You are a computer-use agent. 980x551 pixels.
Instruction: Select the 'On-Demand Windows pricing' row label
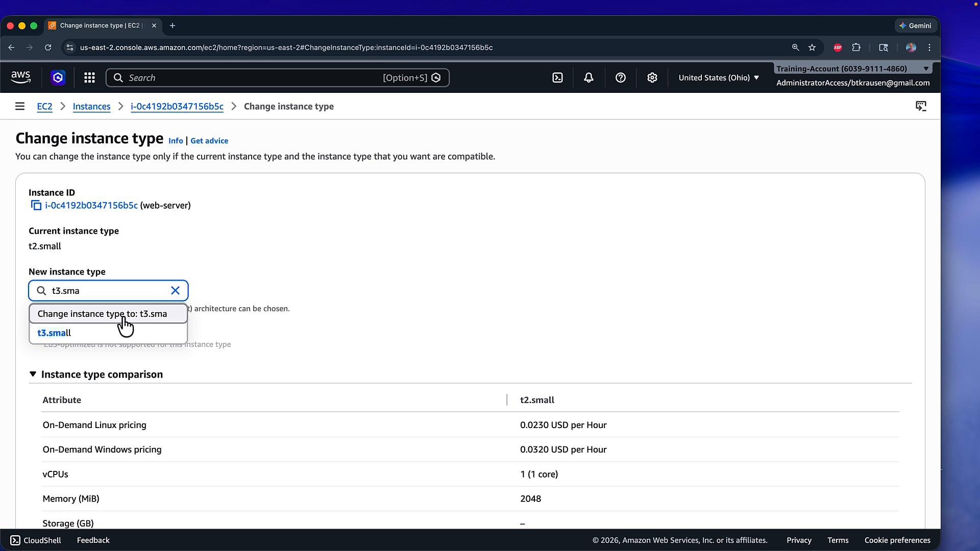pyautogui.click(x=102, y=449)
